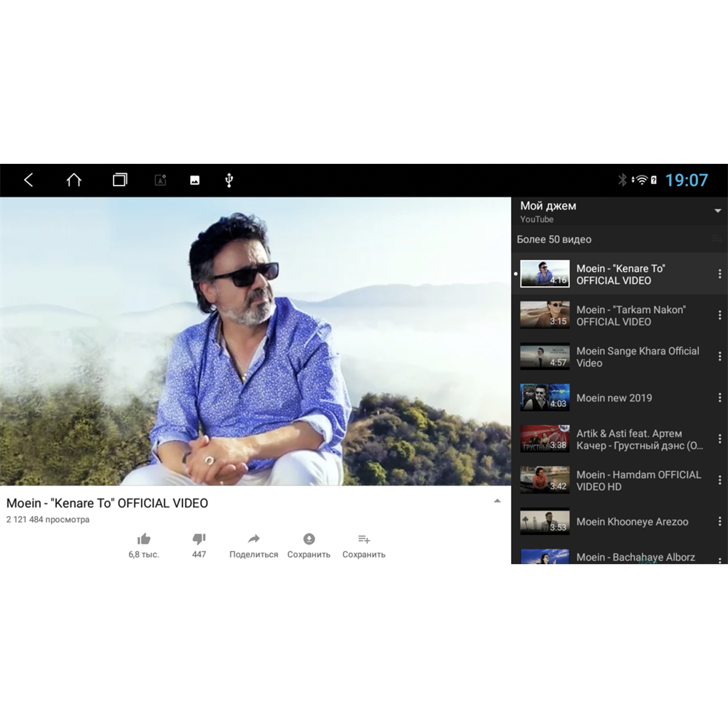728x728 pixels.
Task: Share the video using Поделиться
Action: click(253, 545)
